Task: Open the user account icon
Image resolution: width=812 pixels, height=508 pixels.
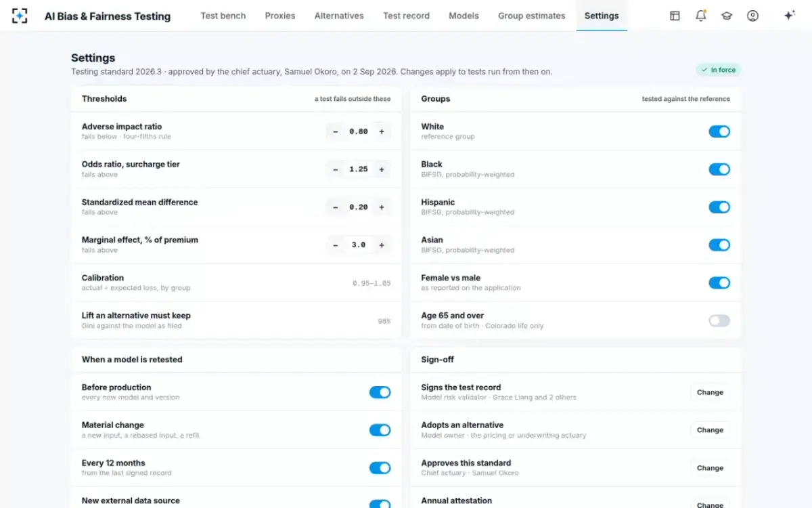Action: 752,16
